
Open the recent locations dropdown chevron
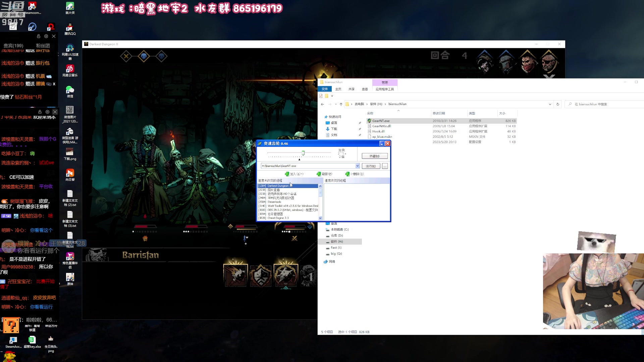pos(336,104)
